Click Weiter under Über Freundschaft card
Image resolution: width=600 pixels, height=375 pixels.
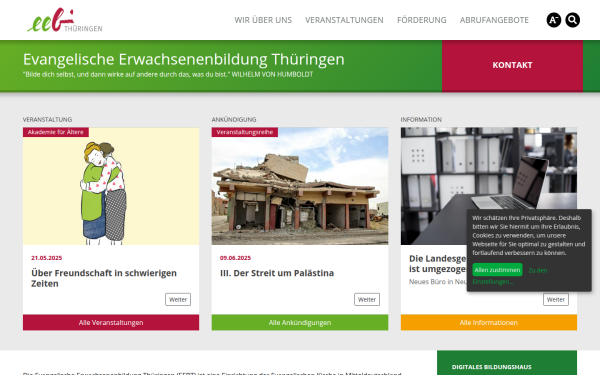pyautogui.click(x=178, y=300)
